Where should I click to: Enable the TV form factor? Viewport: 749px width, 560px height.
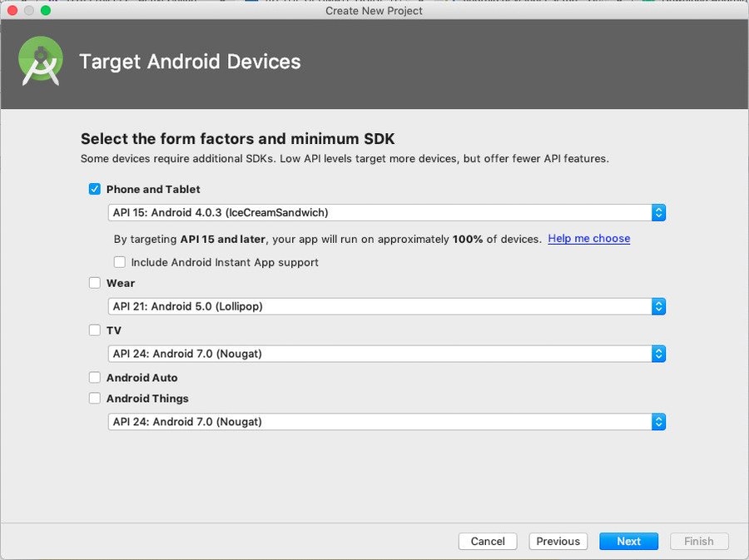[94, 330]
